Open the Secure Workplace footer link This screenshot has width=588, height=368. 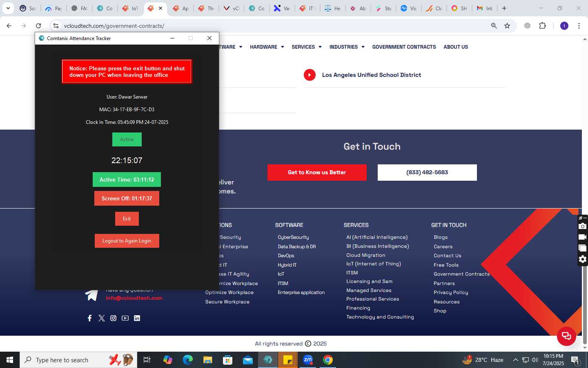click(227, 302)
